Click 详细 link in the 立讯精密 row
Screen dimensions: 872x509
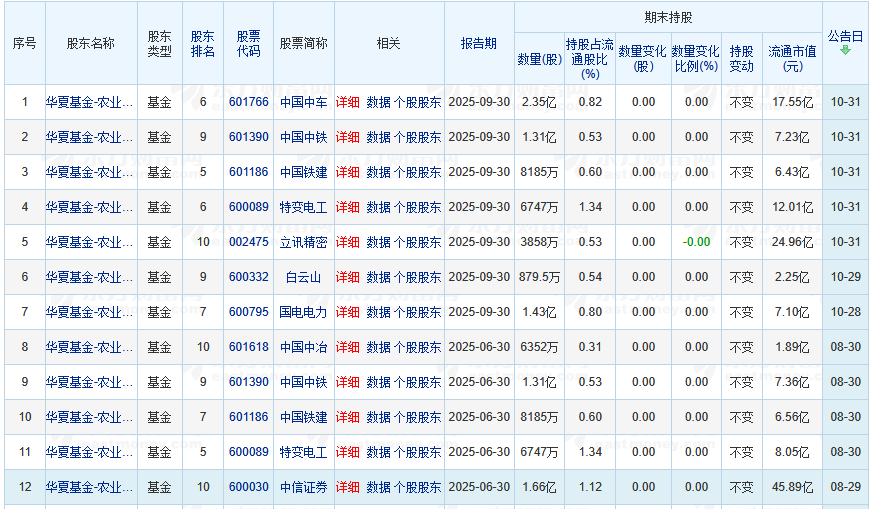tap(348, 243)
